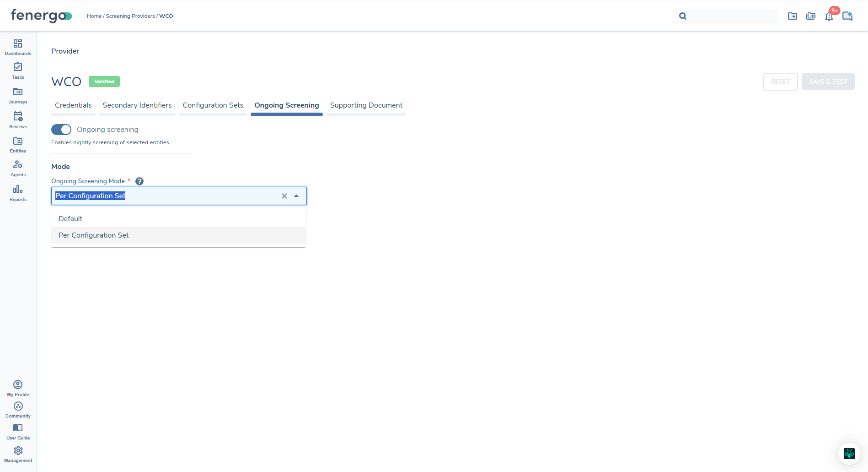Select the Default mode option

point(178,219)
